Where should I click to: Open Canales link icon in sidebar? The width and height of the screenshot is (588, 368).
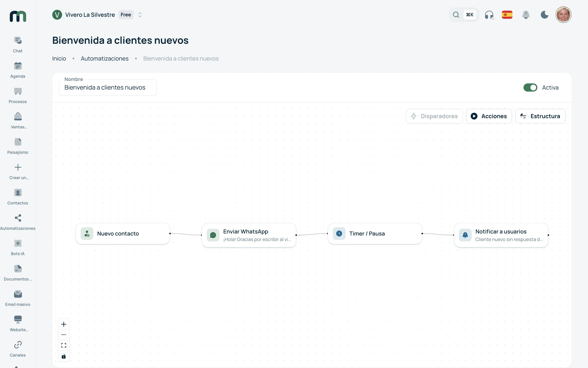coord(18,349)
